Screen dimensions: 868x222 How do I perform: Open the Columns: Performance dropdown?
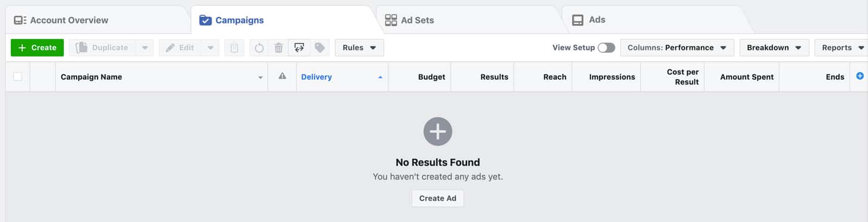point(676,48)
